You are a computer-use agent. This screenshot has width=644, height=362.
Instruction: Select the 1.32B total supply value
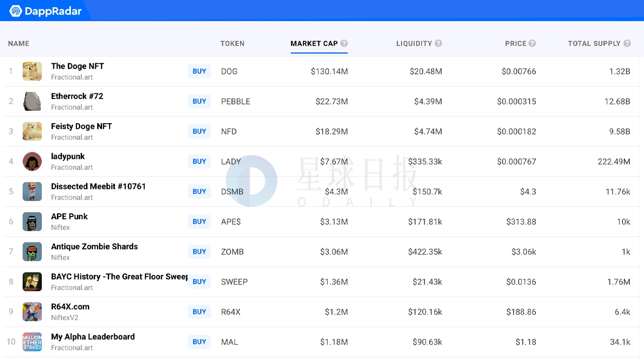pos(620,71)
